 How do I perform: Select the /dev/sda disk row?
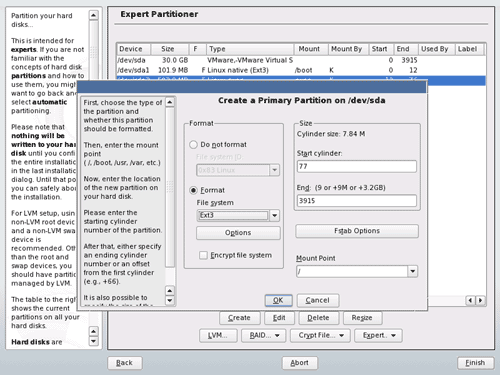[x=301, y=60]
